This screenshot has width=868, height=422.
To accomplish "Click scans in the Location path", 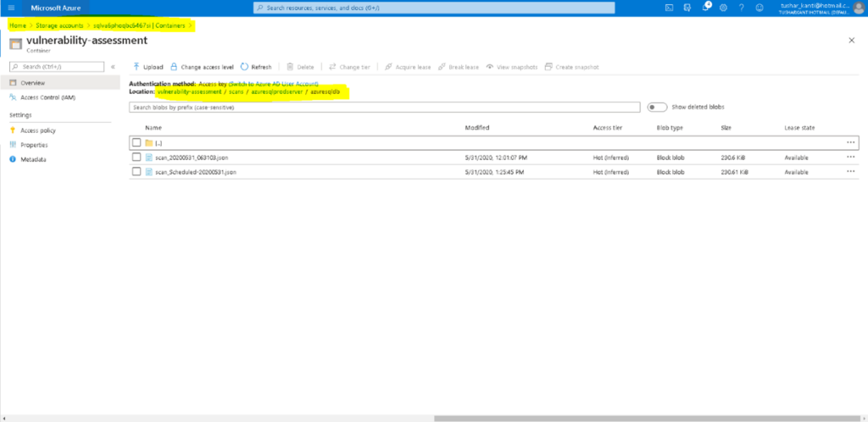I will coord(236,92).
